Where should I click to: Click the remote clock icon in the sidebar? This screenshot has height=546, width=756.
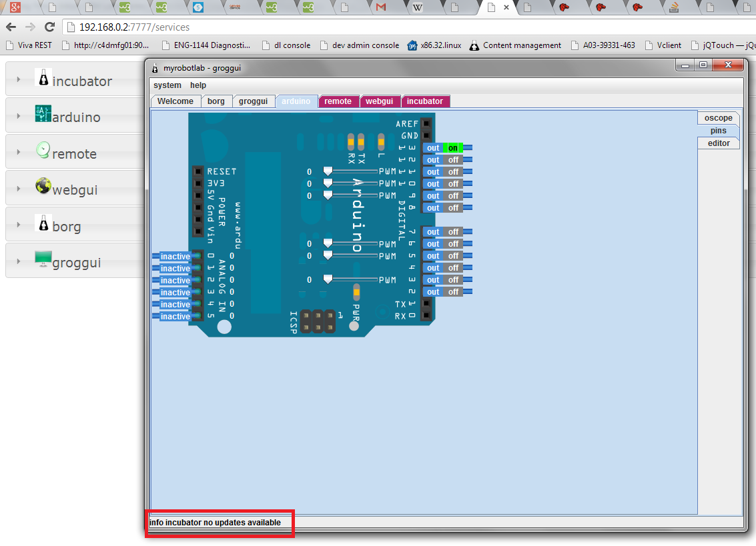(x=43, y=150)
